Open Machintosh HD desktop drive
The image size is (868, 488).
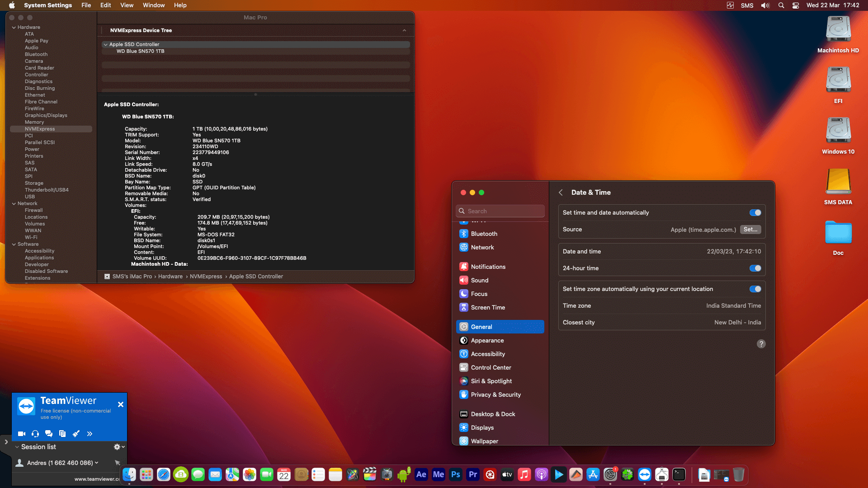coord(838,29)
